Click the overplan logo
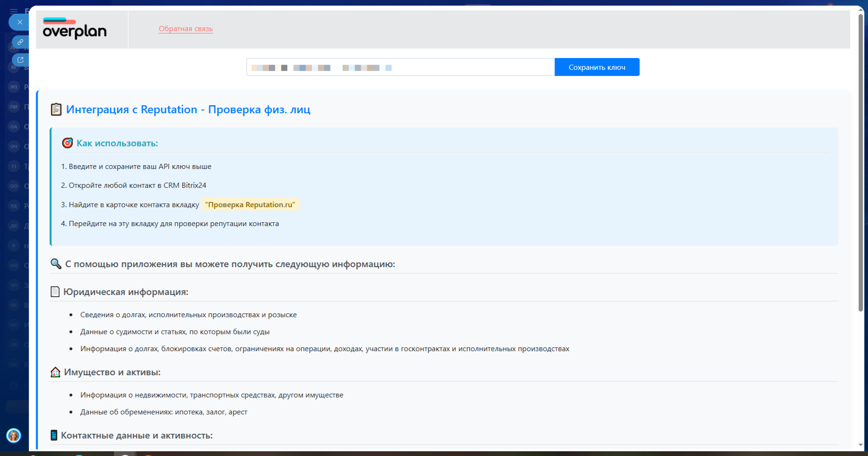 click(75, 29)
